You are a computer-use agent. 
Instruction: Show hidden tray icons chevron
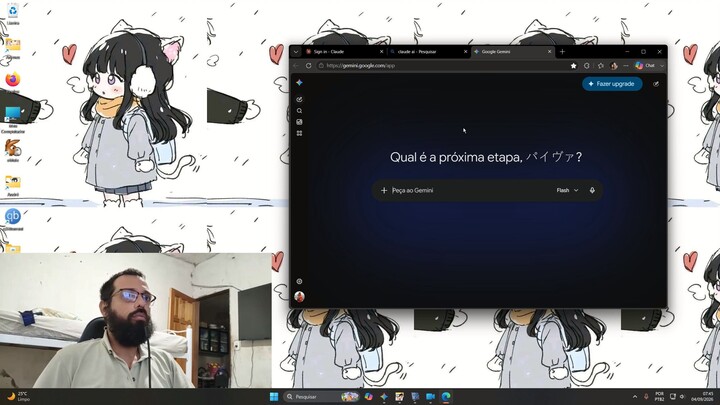pos(635,396)
